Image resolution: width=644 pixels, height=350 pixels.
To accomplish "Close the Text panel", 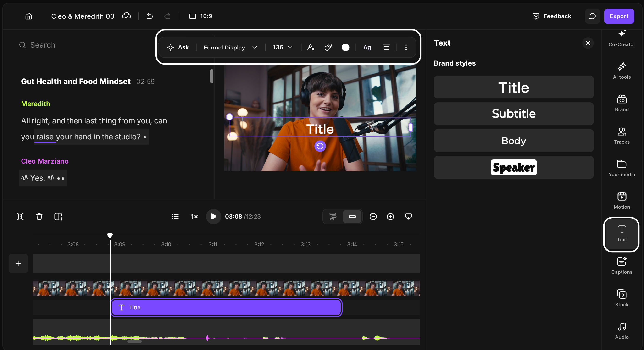I will tap(588, 43).
